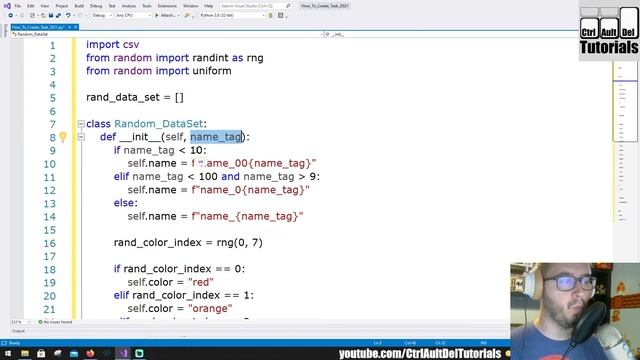This screenshot has height=360, width=640.
Task: Open the Debug menu
Action: click(96, 6)
